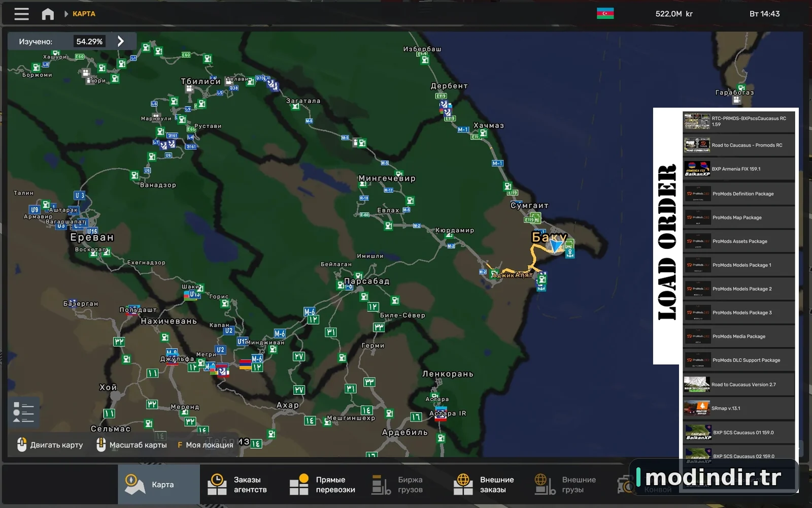The image size is (812, 508).
Task: Click the Дербент city label
Action: tap(449, 86)
